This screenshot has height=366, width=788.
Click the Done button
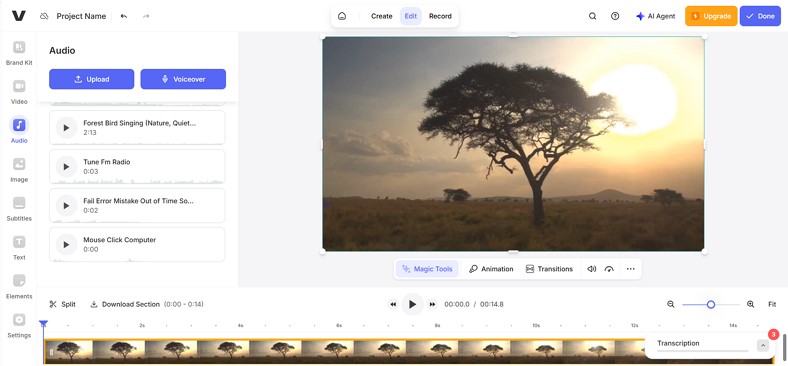[x=760, y=16]
